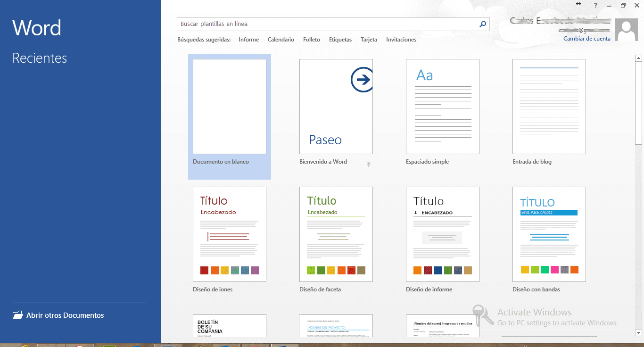
Task: Open Abrir otros Documentos
Action: (58, 315)
